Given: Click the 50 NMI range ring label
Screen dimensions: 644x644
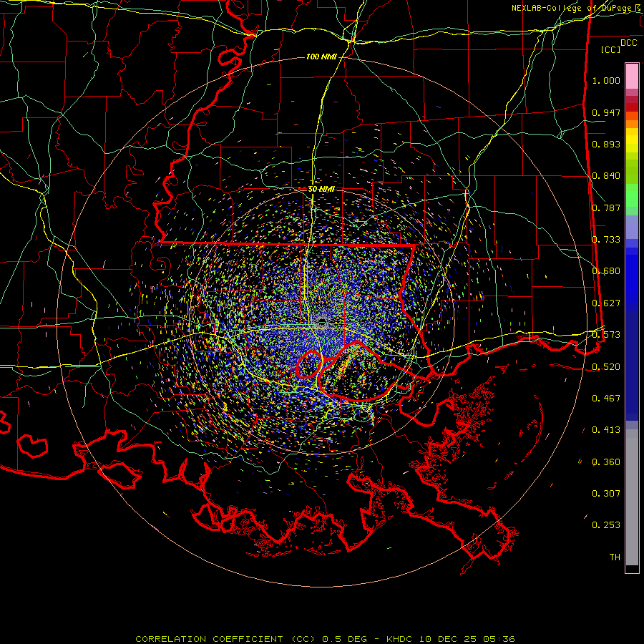Looking at the screenshot, I should click(321, 190).
